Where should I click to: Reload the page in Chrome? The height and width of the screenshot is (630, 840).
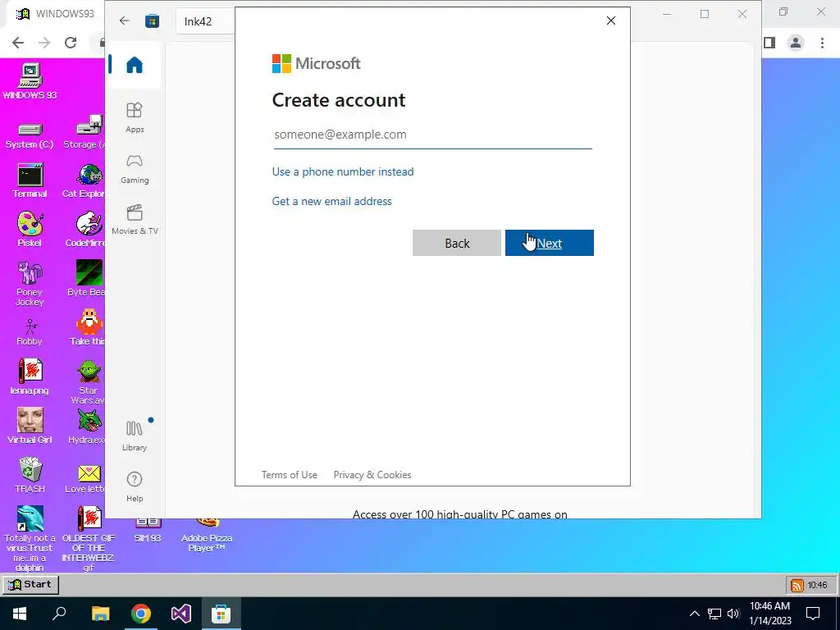[71, 43]
